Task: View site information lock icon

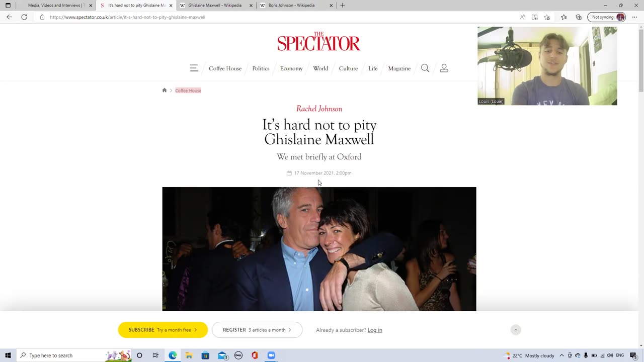Action: (42, 17)
